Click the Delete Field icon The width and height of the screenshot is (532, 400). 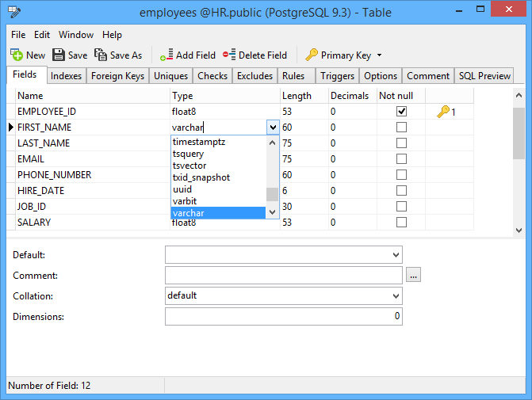click(x=229, y=55)
